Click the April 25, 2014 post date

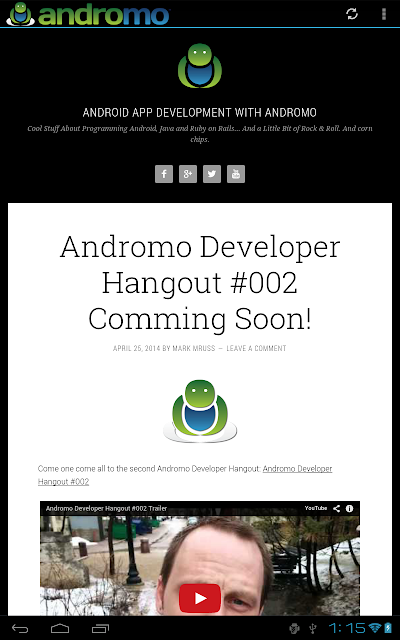(x=137, y=348)
